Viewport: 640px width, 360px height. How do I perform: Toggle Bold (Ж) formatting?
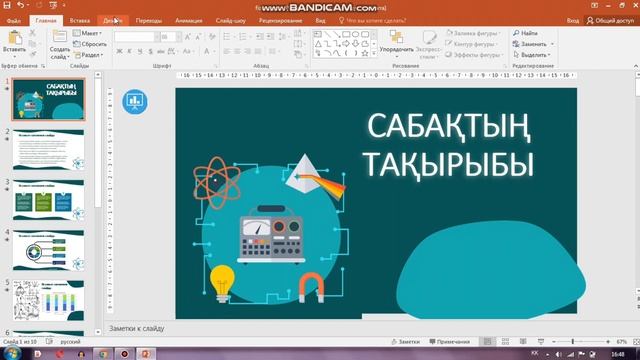(119, 51)
